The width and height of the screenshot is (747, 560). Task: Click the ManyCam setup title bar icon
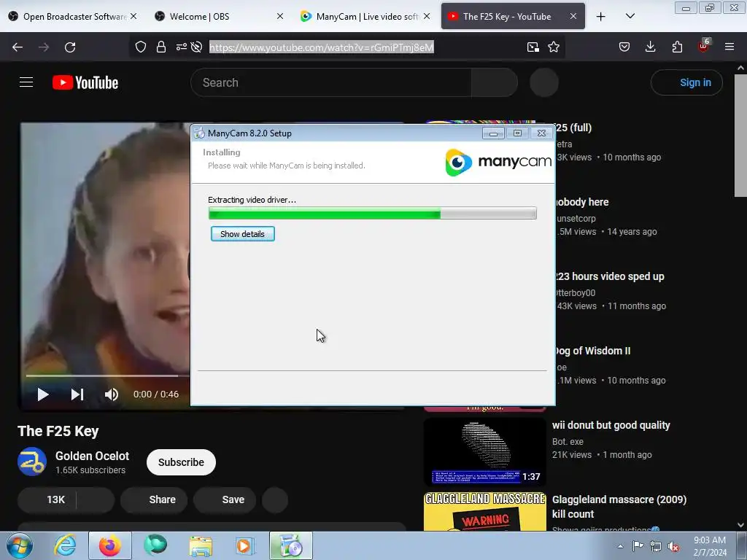(199, 133)
